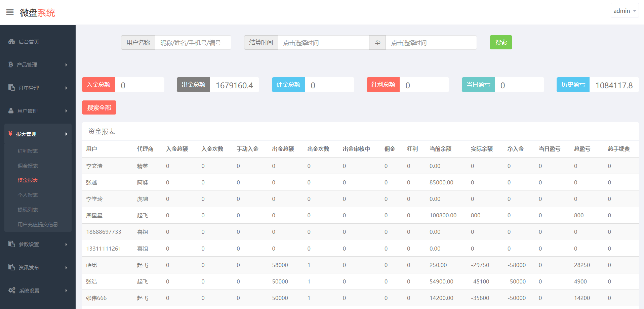
Task: Click the hamburger menu icon
Action: [x=10, y=12]
